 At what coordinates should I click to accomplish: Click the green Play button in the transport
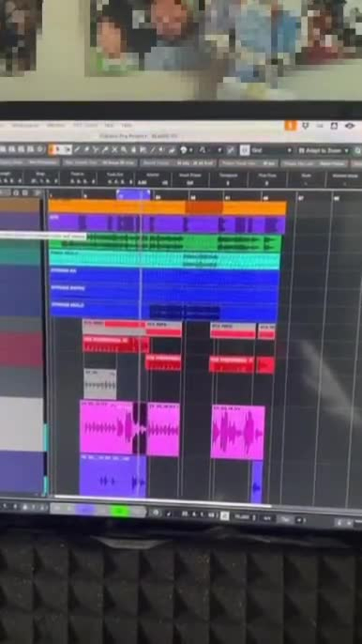tap(119, 511)
